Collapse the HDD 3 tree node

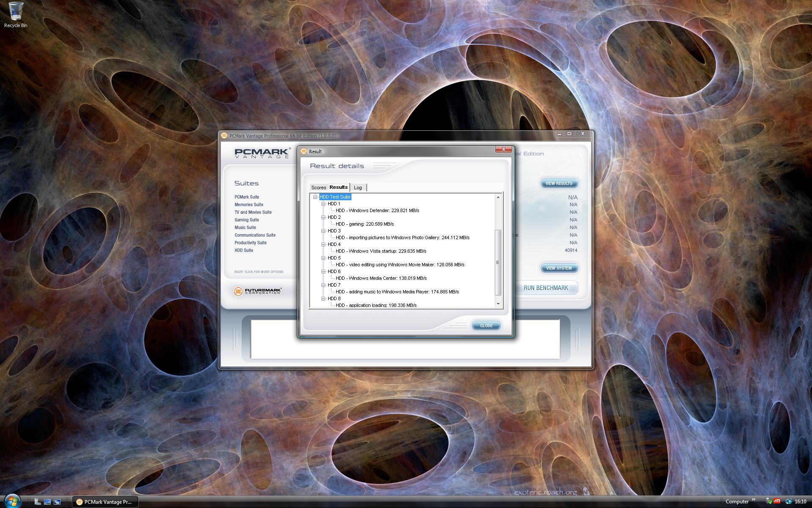click(323, 231)
